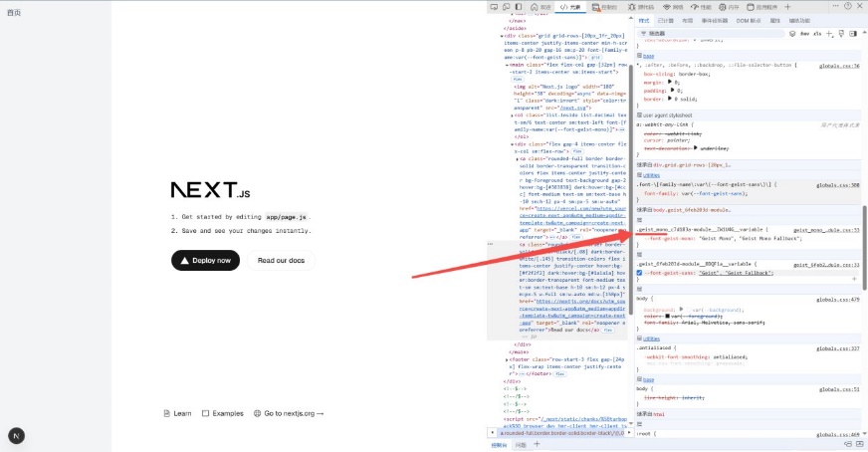
Task: Click the new style rule plus icon
Action: (831, 33)
